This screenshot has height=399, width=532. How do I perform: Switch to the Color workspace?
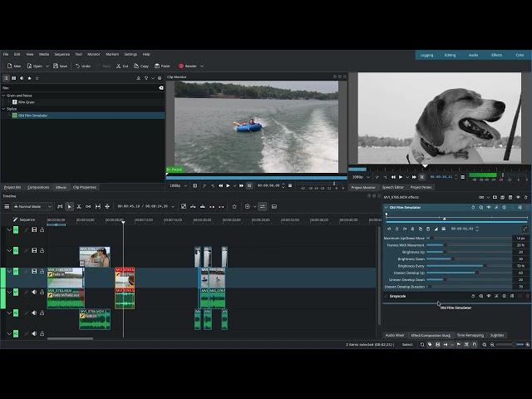520,55
